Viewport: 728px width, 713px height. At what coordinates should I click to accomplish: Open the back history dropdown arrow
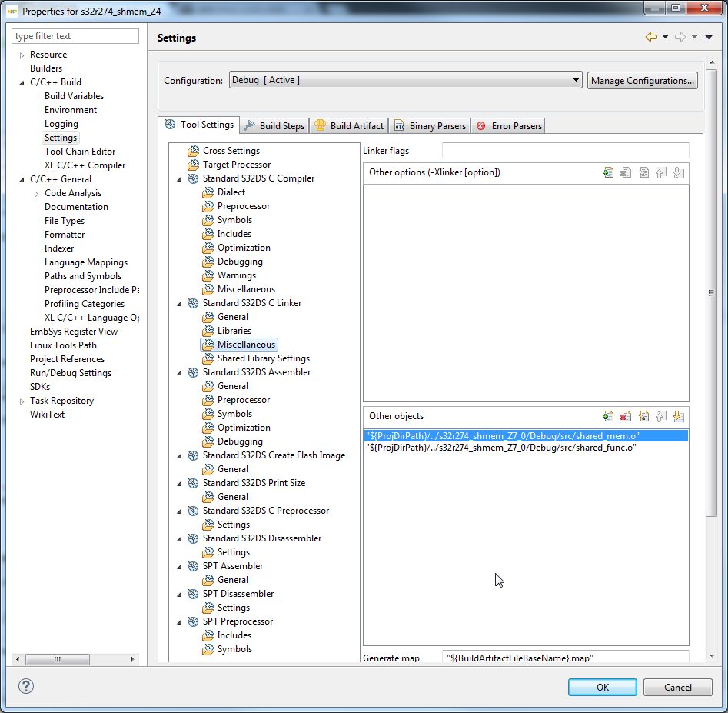(665, 37)
